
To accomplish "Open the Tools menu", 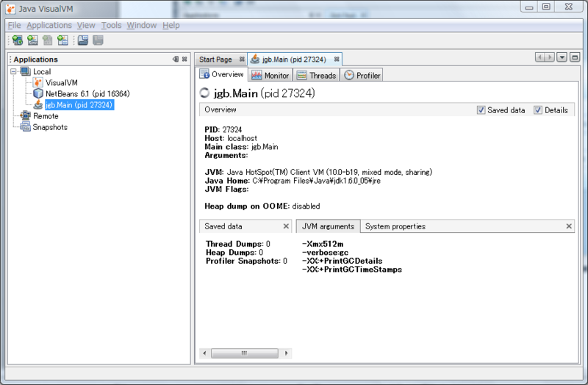I will click(x=112, y=25).
